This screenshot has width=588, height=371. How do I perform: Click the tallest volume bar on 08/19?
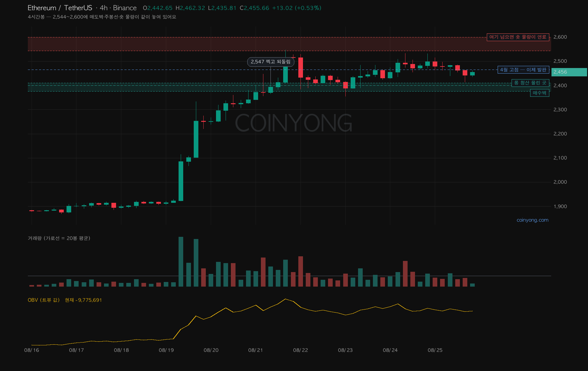pyautogui.click(x=181, y=262)
